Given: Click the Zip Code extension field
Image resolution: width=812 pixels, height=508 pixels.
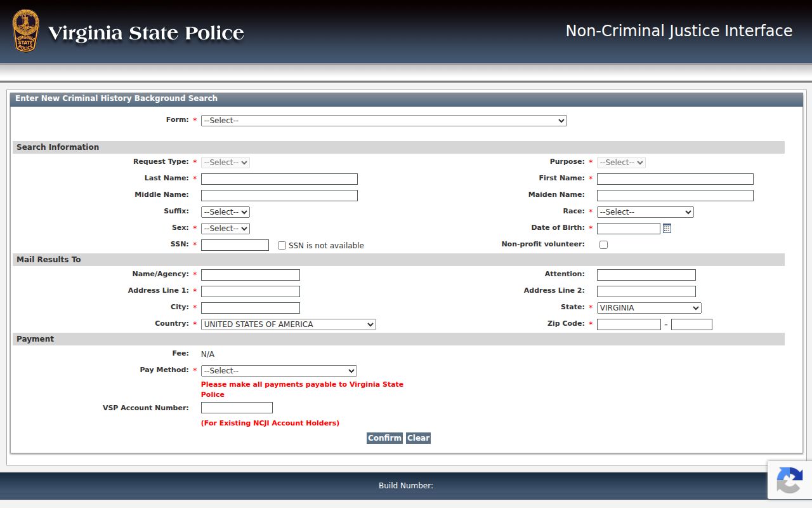Looking at the screenshot, I should tap(691, 324).
